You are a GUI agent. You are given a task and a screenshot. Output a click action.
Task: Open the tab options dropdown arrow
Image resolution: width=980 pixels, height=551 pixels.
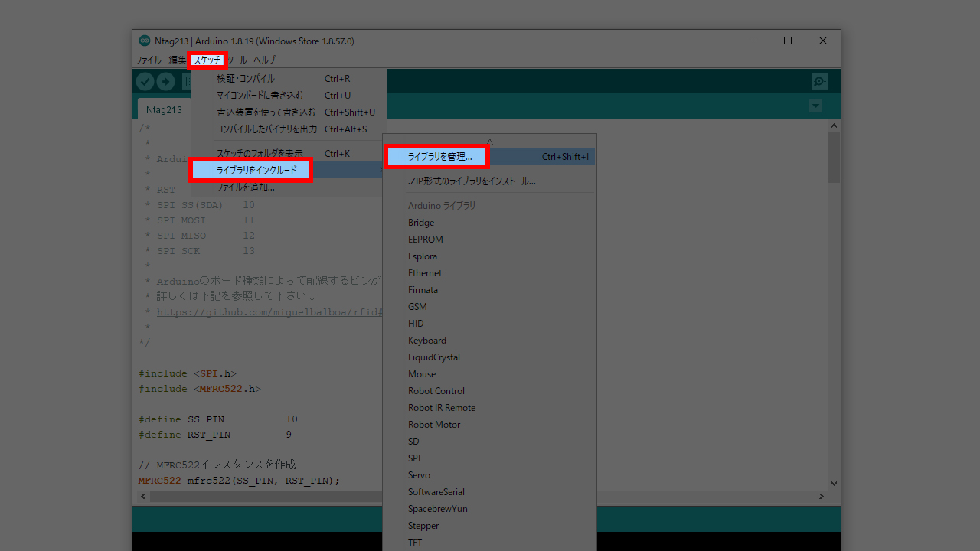[816, 106]
